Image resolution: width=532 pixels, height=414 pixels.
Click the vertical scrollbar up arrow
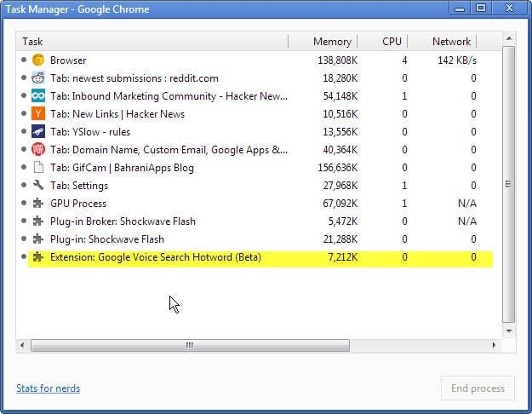508,38
